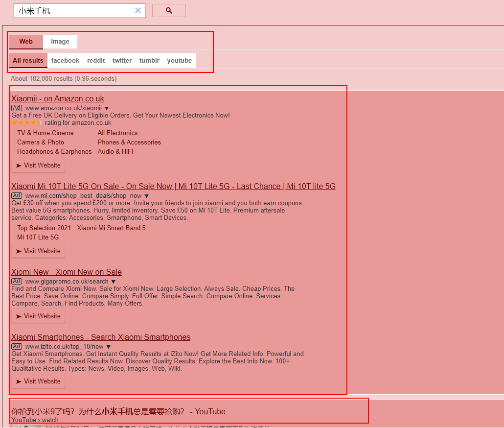Filter results by facebook

point(65,60)
